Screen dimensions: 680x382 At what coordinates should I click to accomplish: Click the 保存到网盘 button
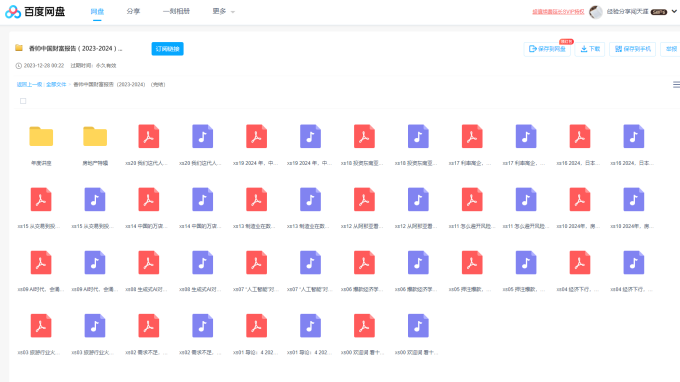(x=547, y=49)
